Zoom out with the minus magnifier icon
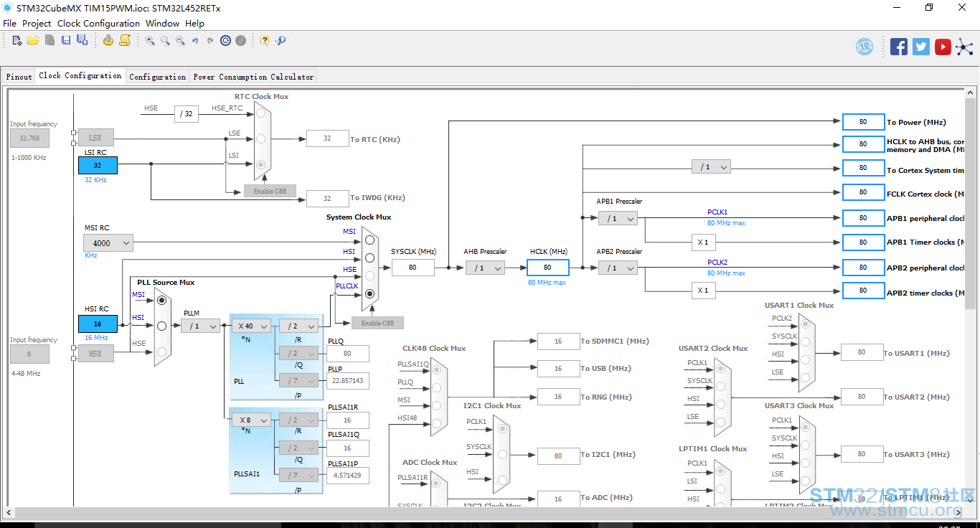The height and width of the screenshot is (528, 980). click(x=180, y=41)
